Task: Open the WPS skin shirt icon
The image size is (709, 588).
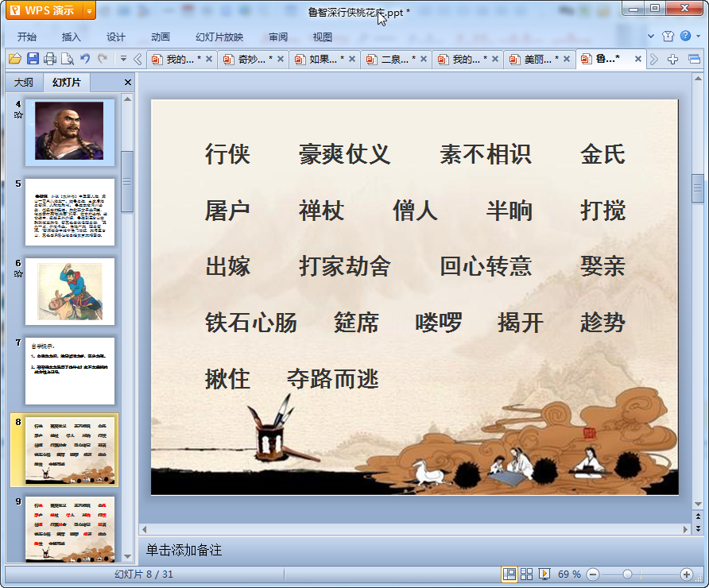Action: pos(668,37)
